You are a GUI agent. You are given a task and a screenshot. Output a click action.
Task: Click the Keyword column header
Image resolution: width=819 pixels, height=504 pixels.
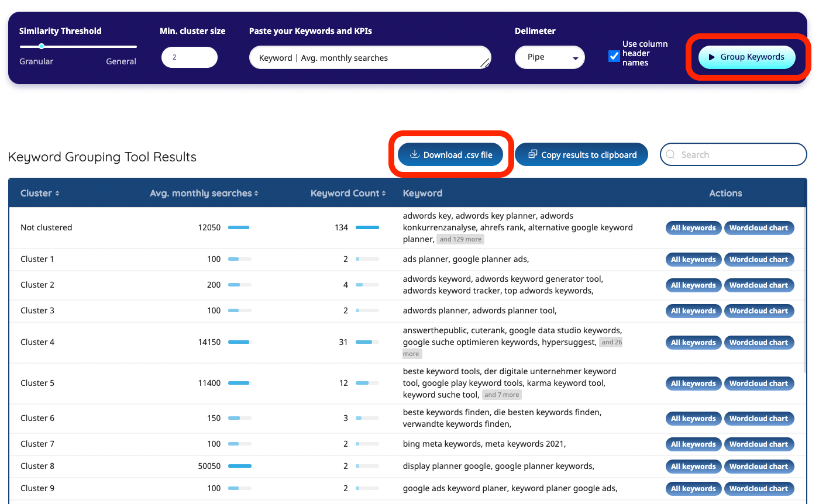click(x=422, y=194)
